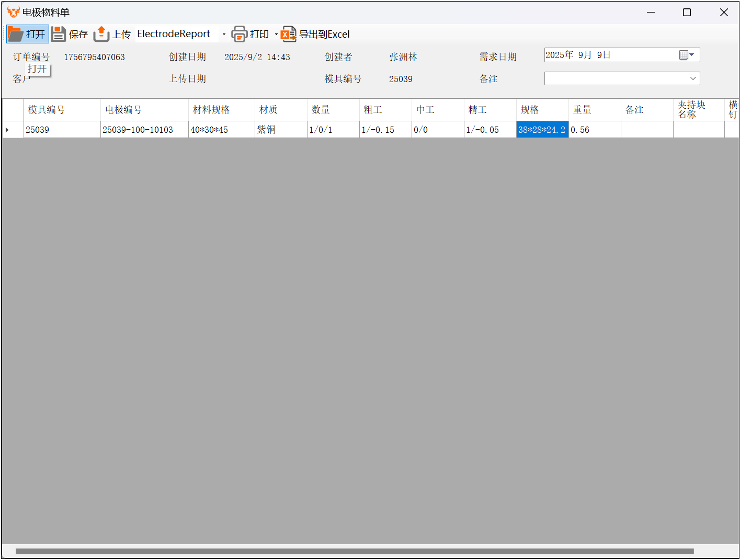Click the horizontal scrollbar at the bottom

[355, 551]
